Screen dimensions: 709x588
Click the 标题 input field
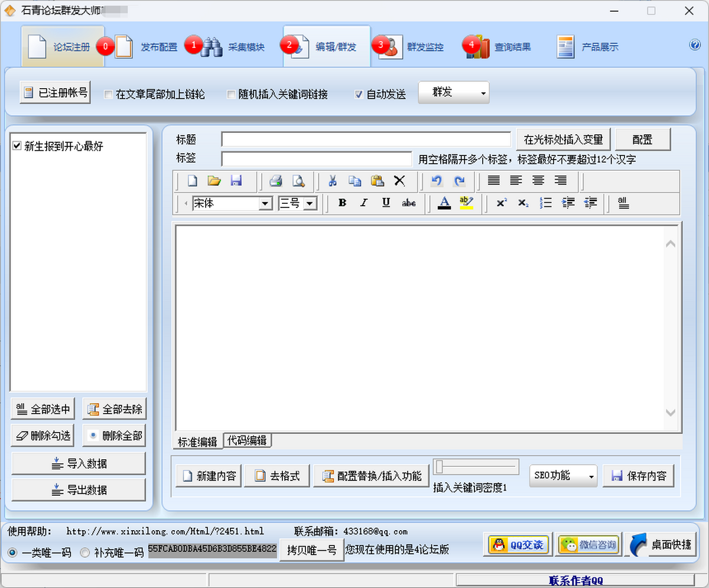(366, 139)
